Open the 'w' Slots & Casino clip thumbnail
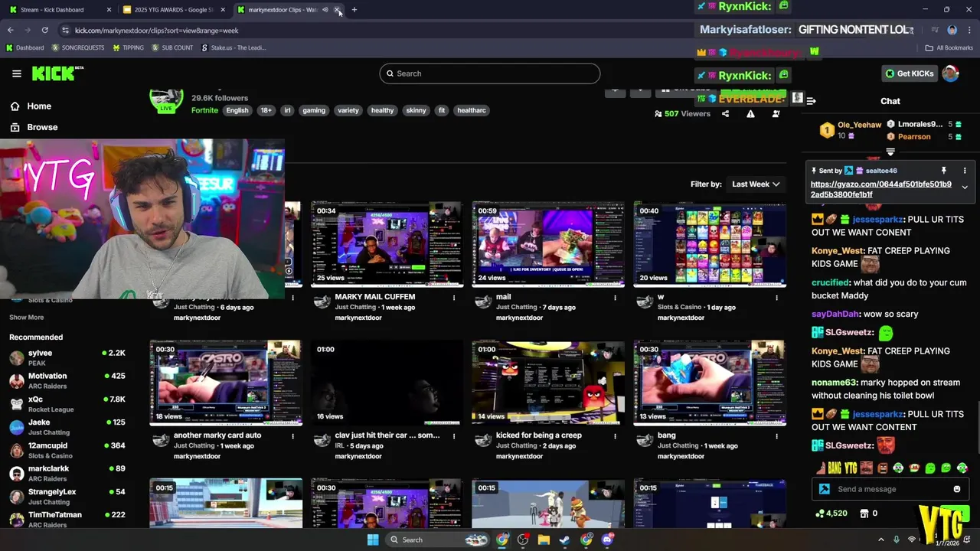Viewport: 980px width, 551px height. tap(710, 244)
